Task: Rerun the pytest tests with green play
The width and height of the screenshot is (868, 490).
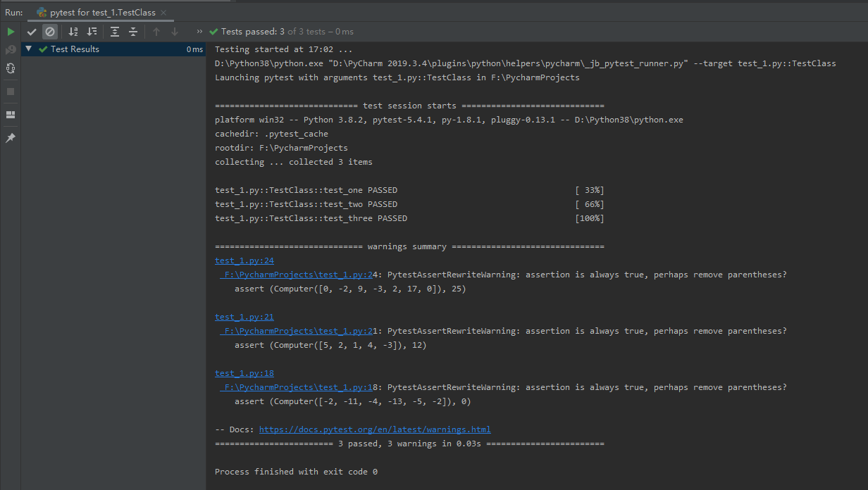Action: pyautogui.click(x=11, y=32)
